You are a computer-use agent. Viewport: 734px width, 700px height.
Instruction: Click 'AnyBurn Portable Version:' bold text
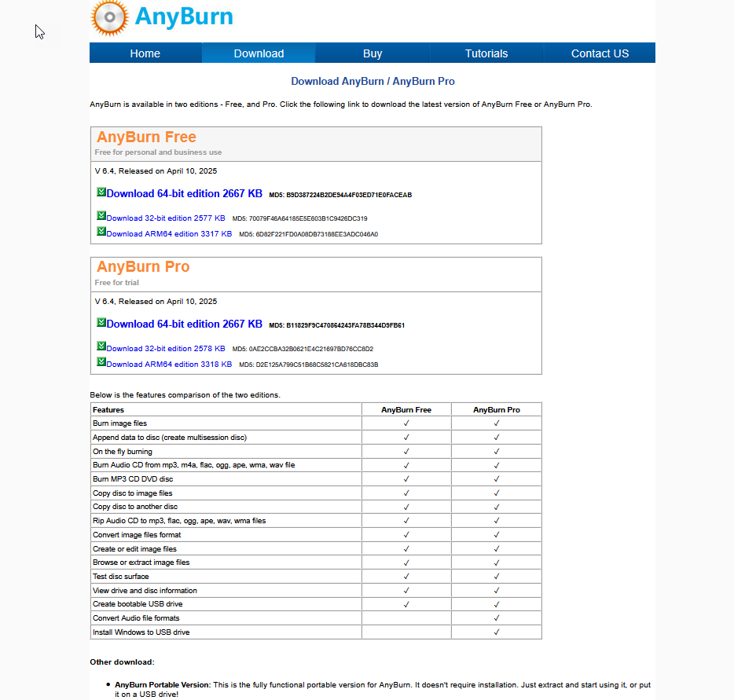pyautogui.click(x=163, y=685)
